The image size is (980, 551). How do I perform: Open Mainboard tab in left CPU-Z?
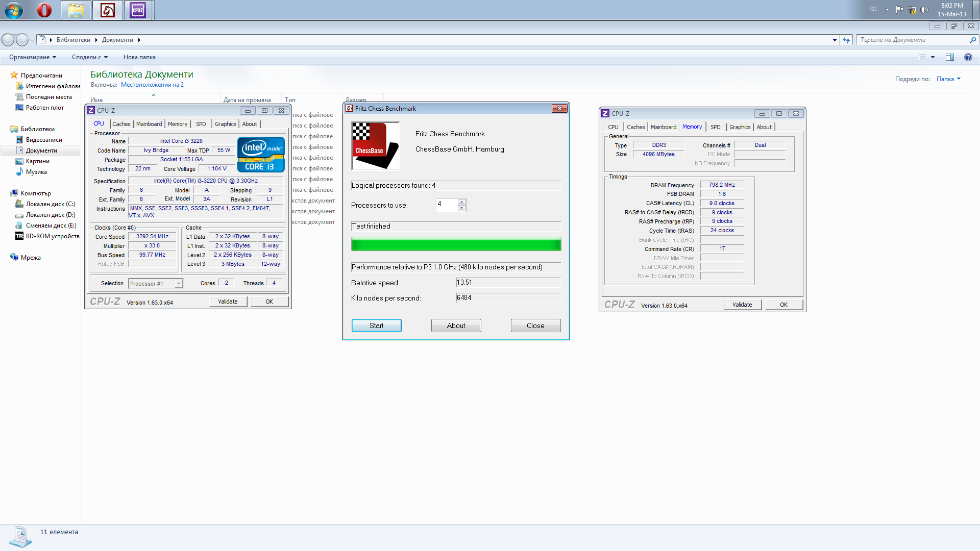pos(149,124)
